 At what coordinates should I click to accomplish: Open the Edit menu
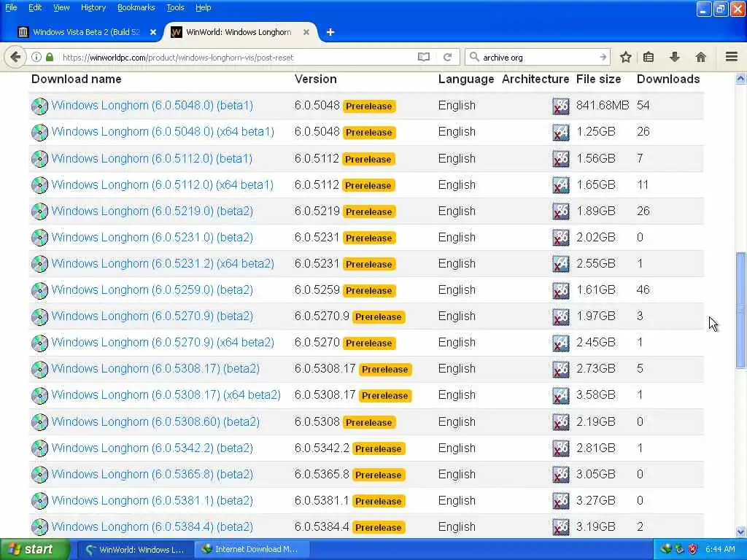pyautogui.click(x=35, y=7)
